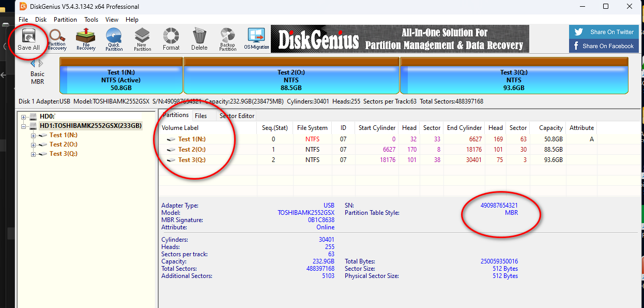Click the Delete trash icon

[x=200, y=39]
